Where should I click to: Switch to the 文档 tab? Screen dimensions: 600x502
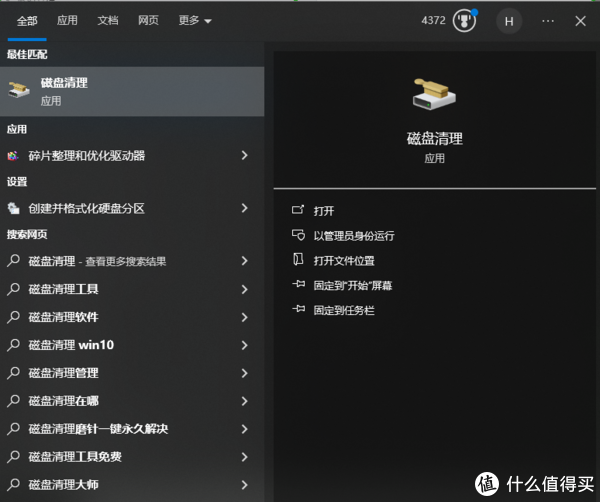click(107, 20)
